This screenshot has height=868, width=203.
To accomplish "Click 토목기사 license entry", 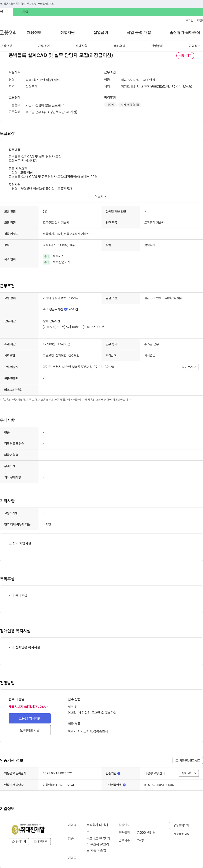I will coord(58,256).
